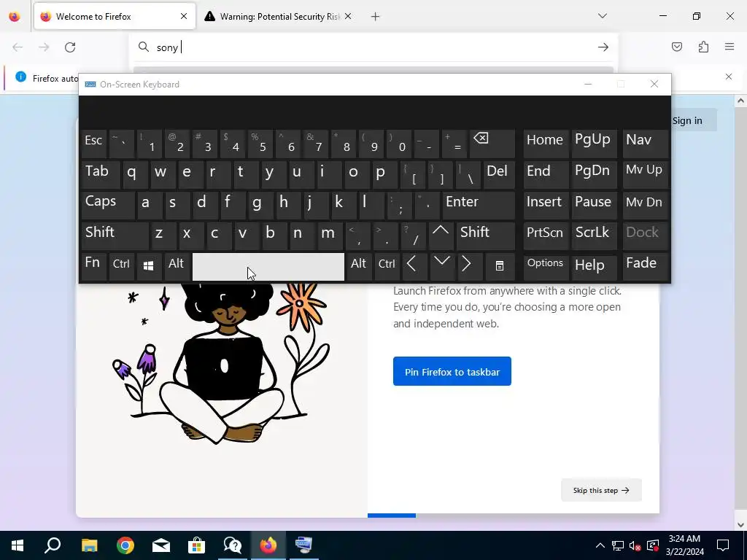The width and height of the screenshot is (747, 560).
Task: Toggle left Shift key on keyboard
Action: (115, 236)
